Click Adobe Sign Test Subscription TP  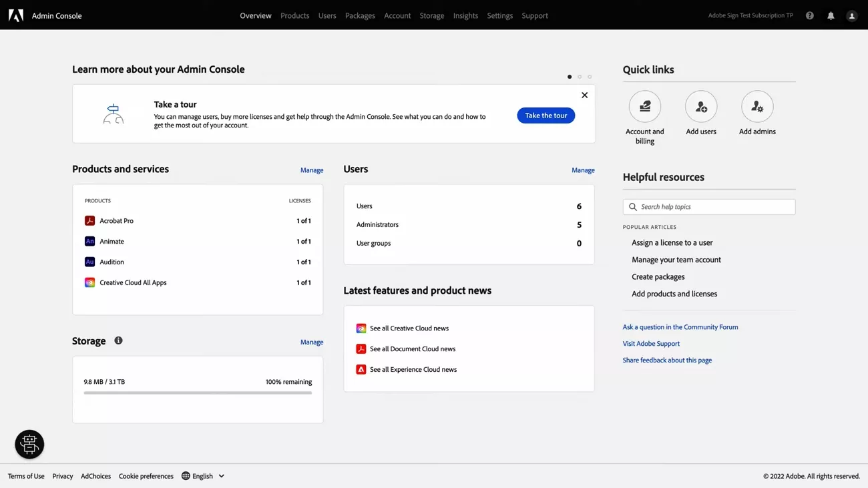tap(750, 15)
